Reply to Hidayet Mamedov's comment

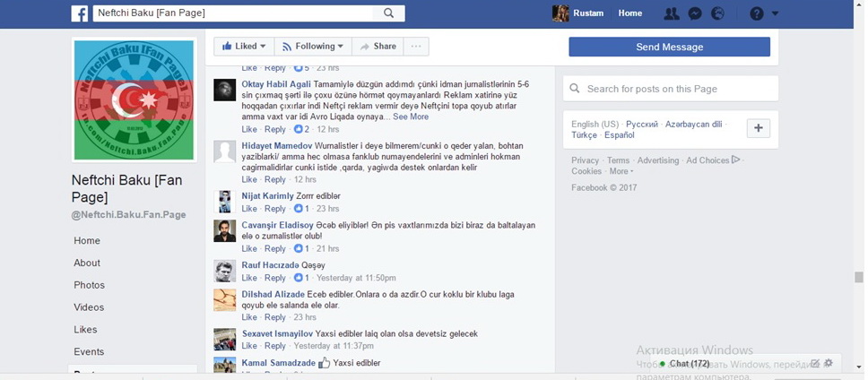pos(274,179)
